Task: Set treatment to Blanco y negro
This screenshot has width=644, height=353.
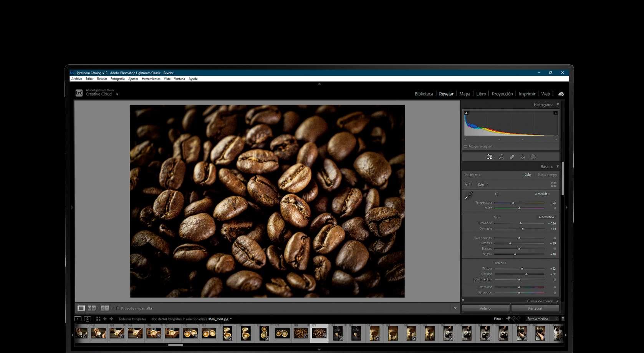Action: click(x=547, y=175)
